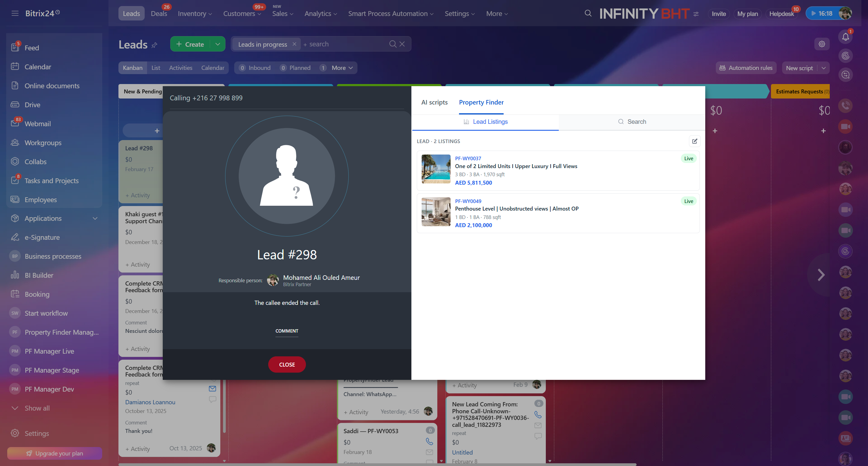Switch to AI scripts tab

click(434, 102)
